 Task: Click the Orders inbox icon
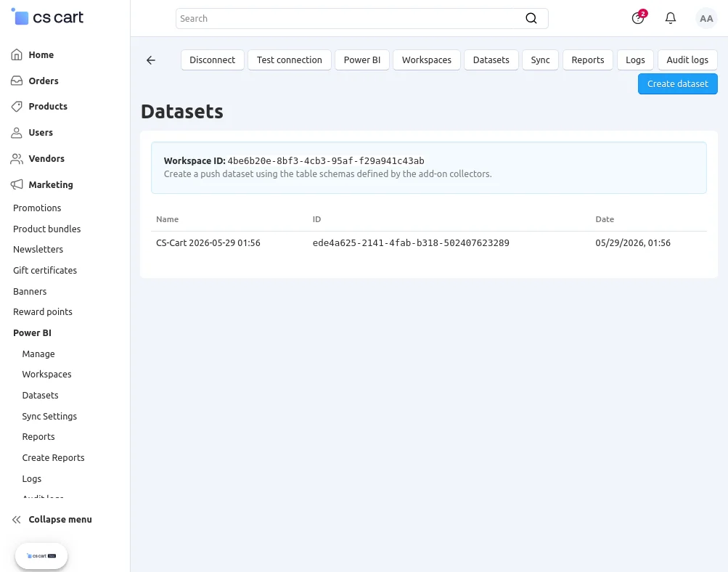(x=17, y=81)
